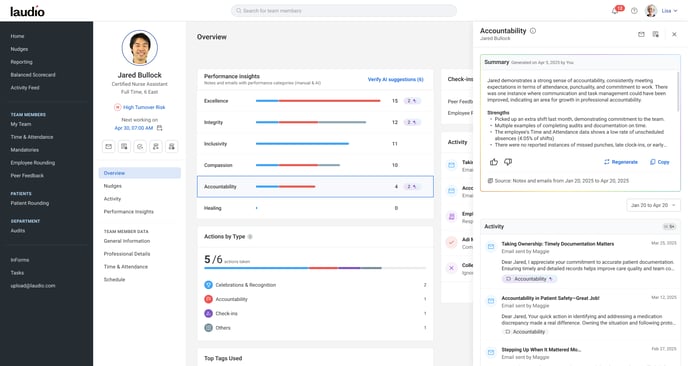Click the help question mark icon

[634, 11]
